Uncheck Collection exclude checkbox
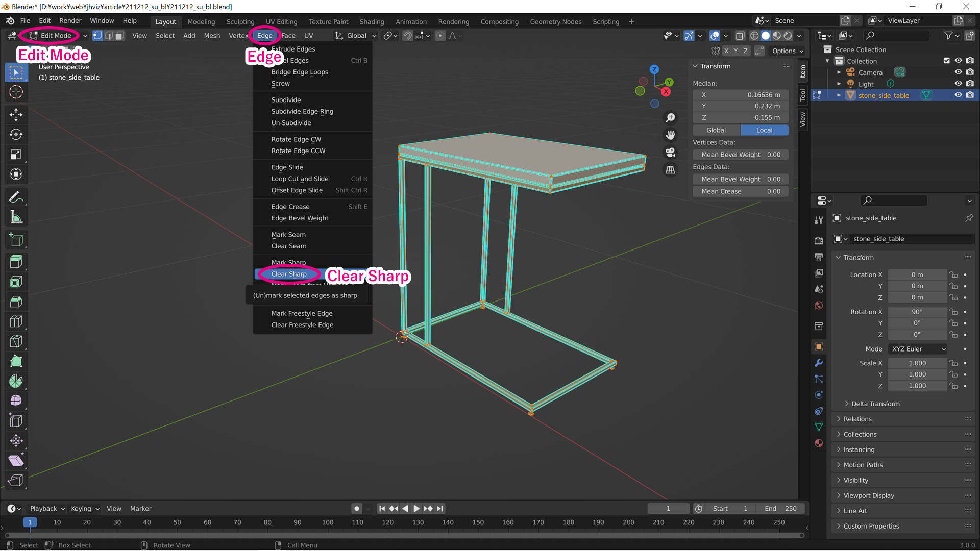Viewport: 980px width, 551px height. (x=947, y=61)
